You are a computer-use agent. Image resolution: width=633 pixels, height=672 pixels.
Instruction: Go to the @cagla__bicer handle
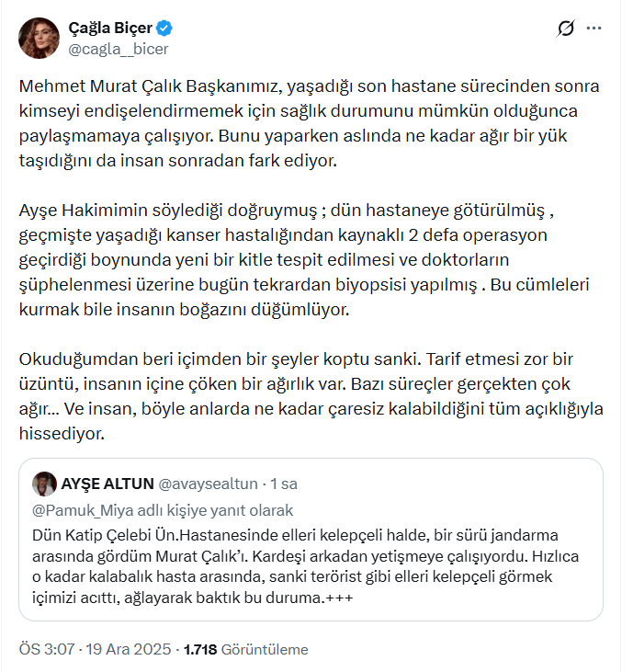coord(119,48)
